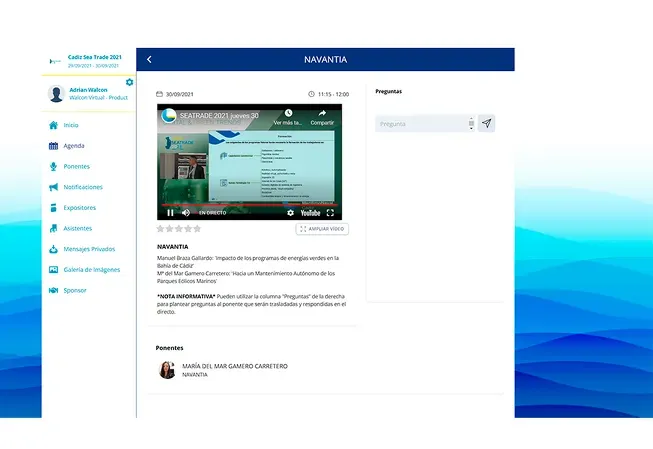Focus the Pregunta input field
This screenshot has width=653, height=449.
point(425,124)
